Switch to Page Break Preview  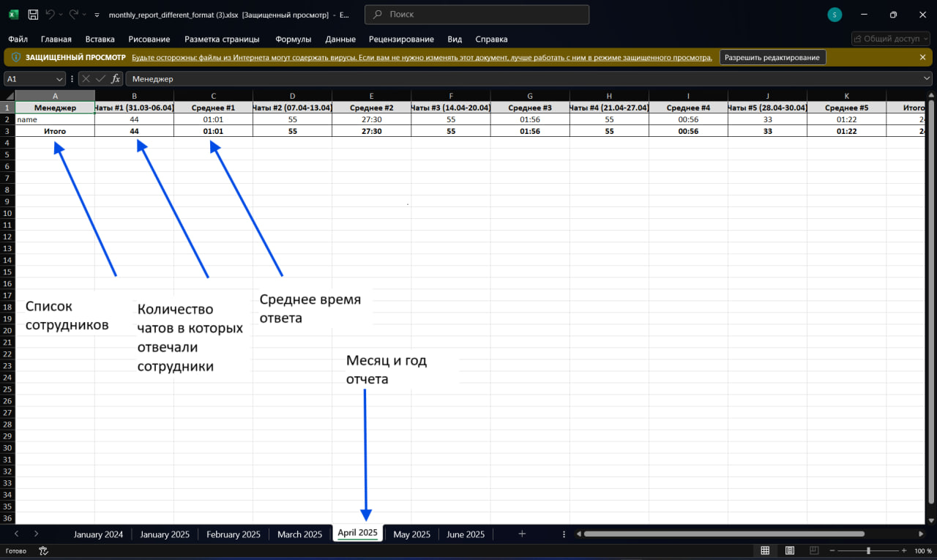point(815,550)
